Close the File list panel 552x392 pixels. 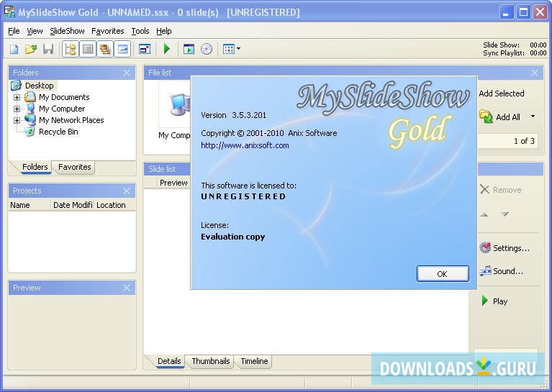click(x=535, y=73)
